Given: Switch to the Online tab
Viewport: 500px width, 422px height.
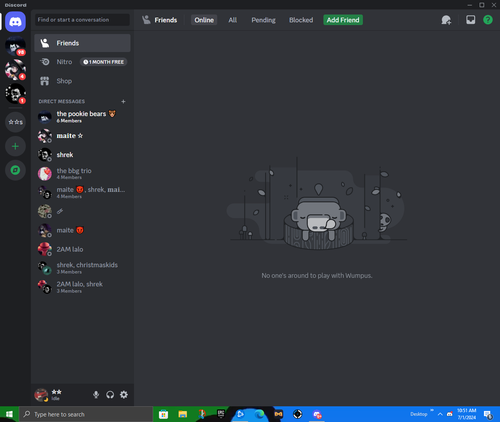Looking at the screenshot, I should click(204, 20).
